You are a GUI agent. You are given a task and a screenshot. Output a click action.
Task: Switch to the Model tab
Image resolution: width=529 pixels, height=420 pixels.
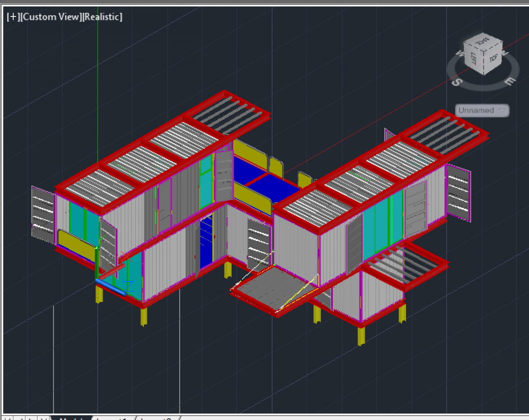[x=73, y=418]
